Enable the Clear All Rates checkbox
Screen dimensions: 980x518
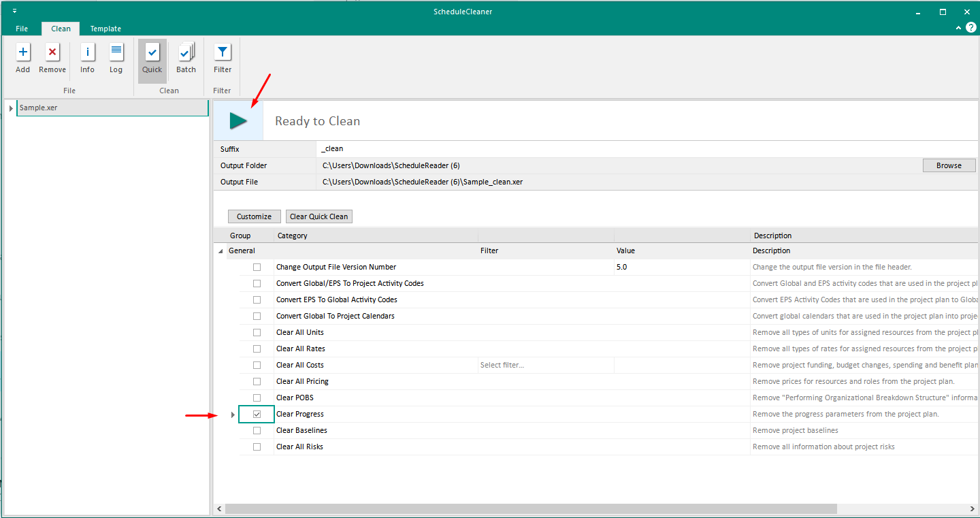click(257, 349)
